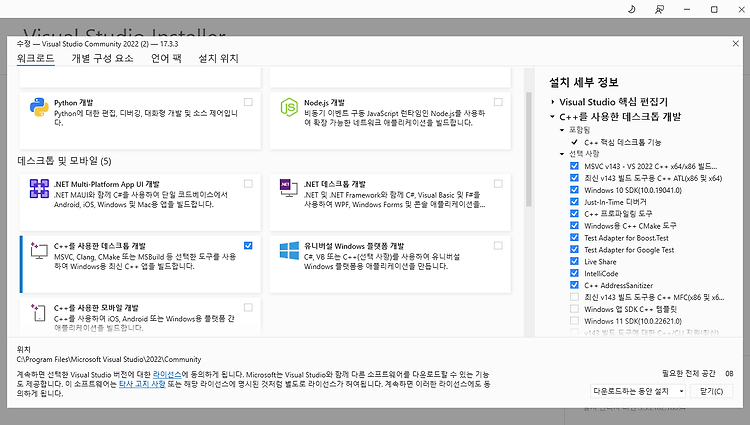750x425 pixels.
Task: Click the workload list vertical scrollbar
Action: [x=529, y=149]
